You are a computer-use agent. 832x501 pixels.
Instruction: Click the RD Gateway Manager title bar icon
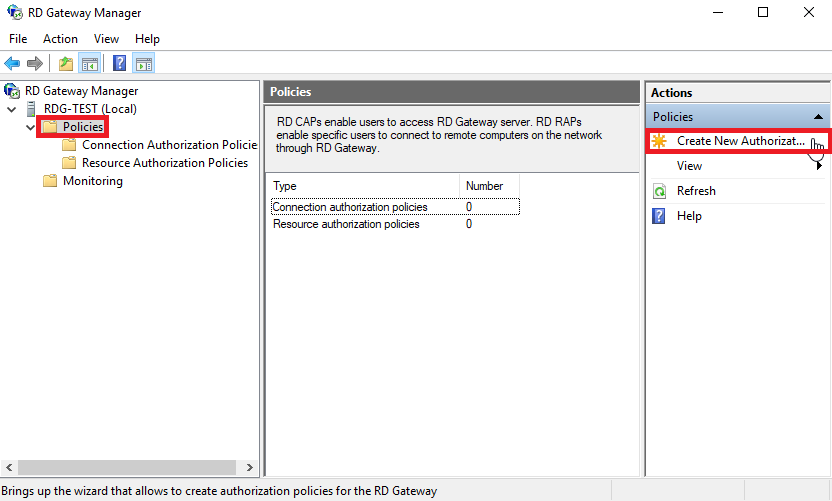(x=15, y=12)
